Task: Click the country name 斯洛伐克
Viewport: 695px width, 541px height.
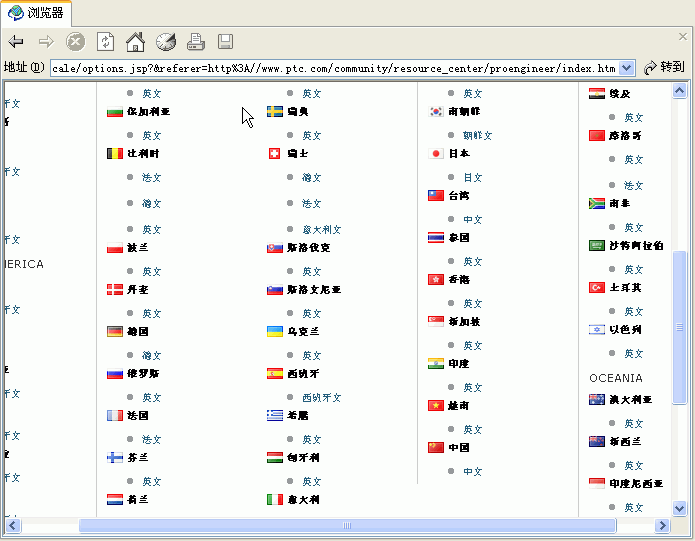Action: point(308,248)
